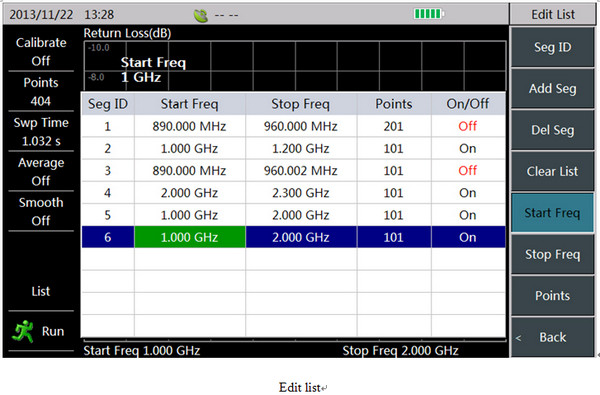Open the Seg ID softkey
This screenshot has height=395, width=600.
[553, 47]
